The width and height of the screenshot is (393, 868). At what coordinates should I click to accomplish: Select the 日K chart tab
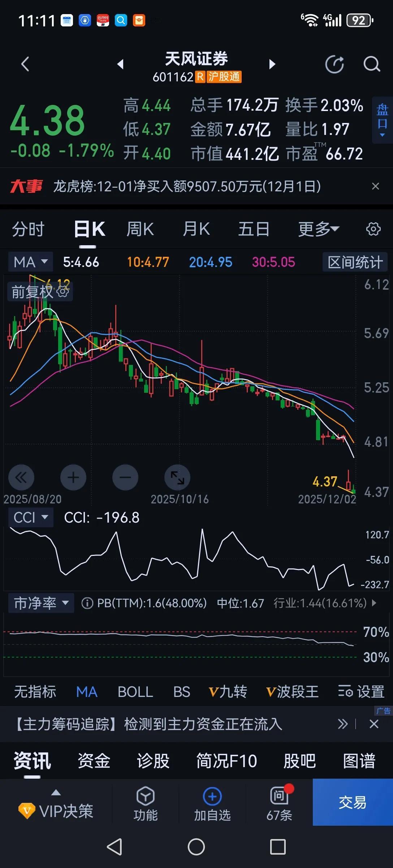coord(89,229)
